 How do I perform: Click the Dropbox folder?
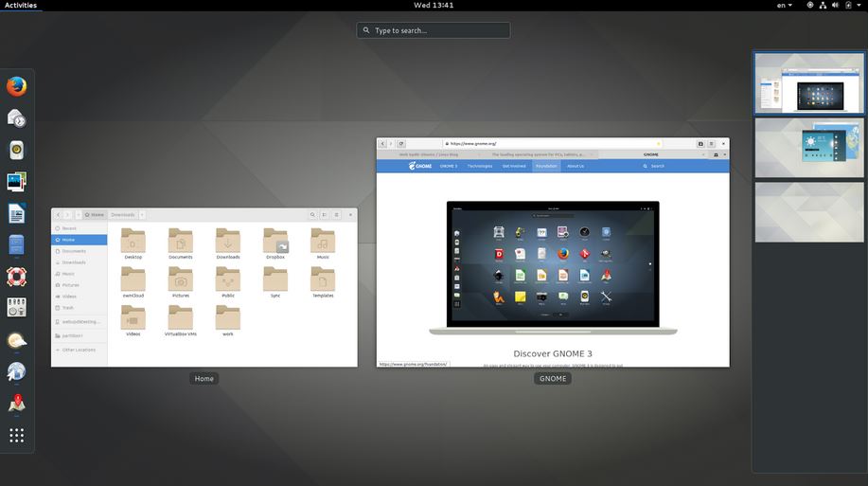coord(275,243)
